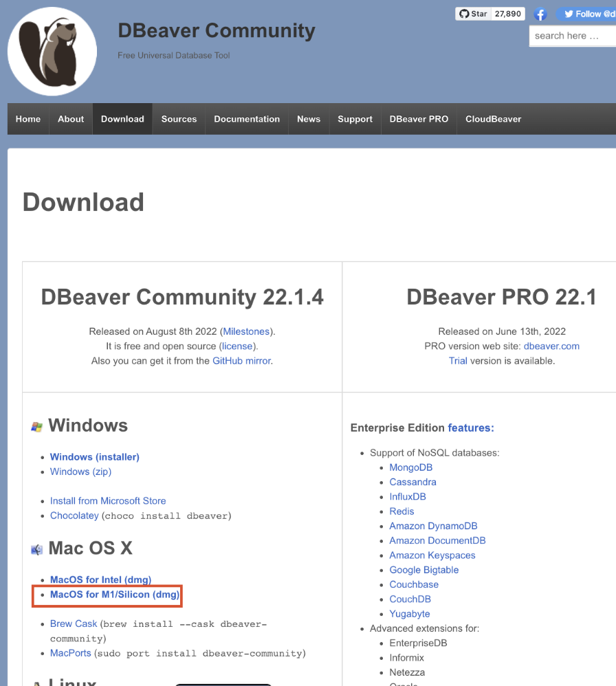This screenshot has width=616, height=686.
Task: Open the MongoDB feature link
Action: coord(410,467)
